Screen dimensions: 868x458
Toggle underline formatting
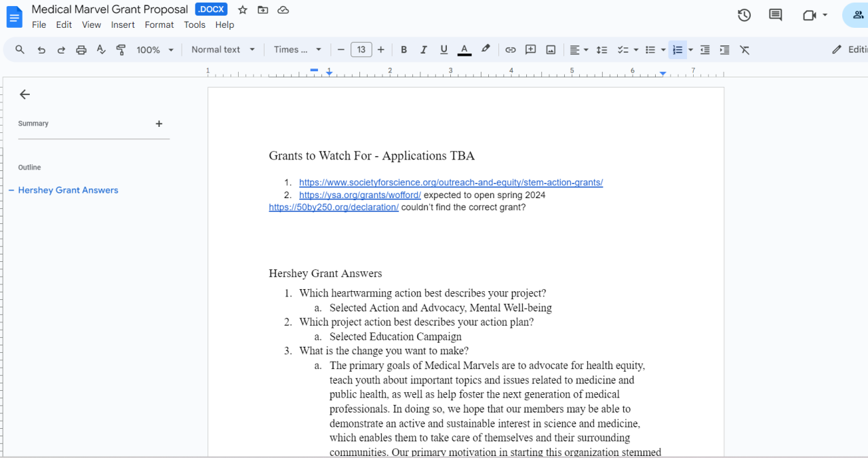point(443,50)
